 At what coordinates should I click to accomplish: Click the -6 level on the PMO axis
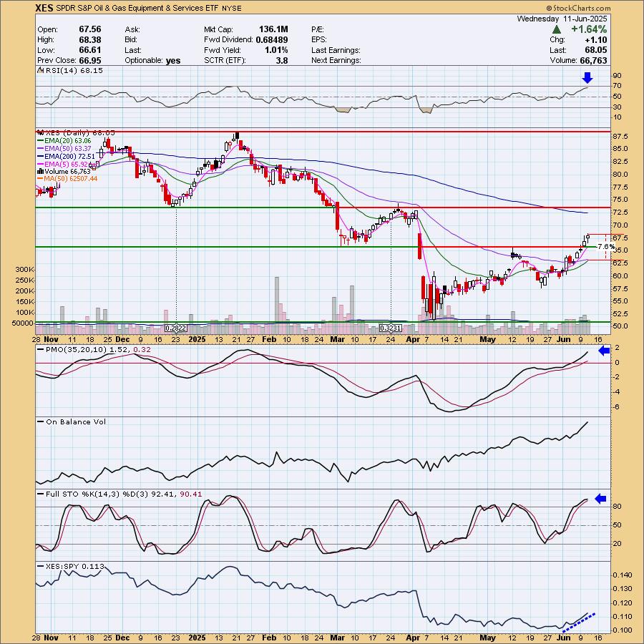616,406
